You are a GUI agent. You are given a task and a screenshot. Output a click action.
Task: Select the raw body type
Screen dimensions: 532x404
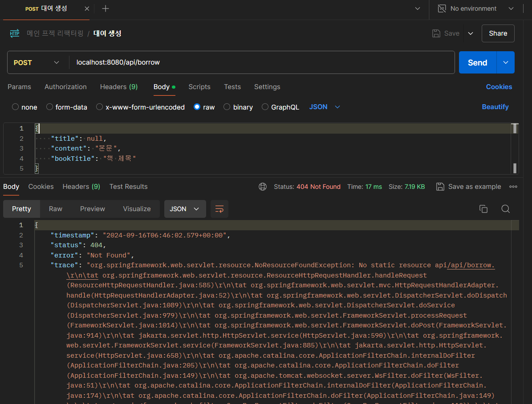[x=197, y=107]
